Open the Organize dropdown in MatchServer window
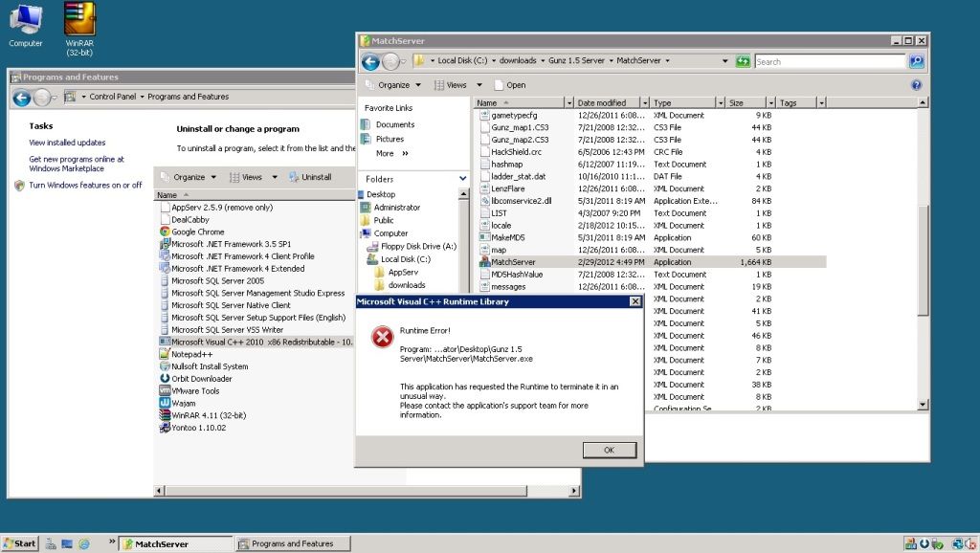 tap(393, 85)
